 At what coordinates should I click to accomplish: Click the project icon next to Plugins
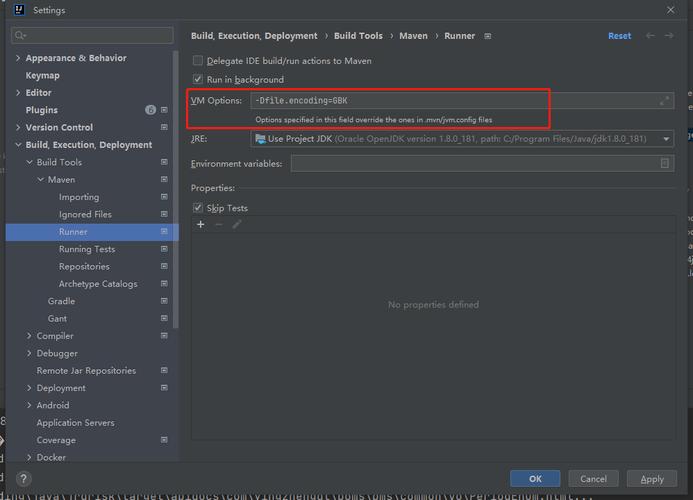click(x=164, y=110)
